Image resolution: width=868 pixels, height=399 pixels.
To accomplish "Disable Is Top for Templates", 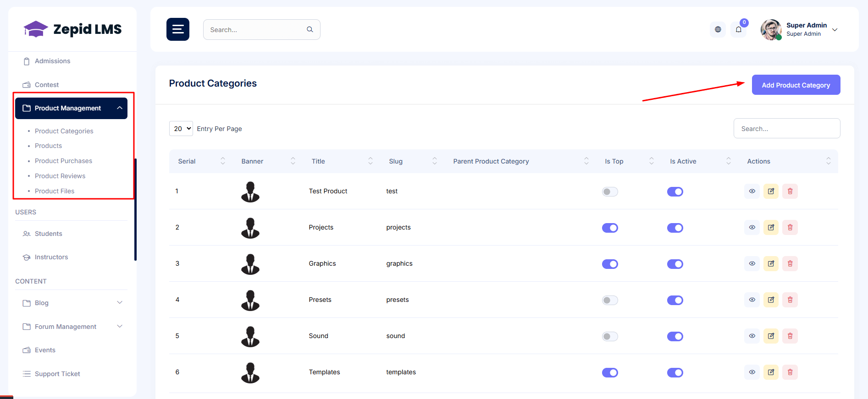I will coord(610,372).
